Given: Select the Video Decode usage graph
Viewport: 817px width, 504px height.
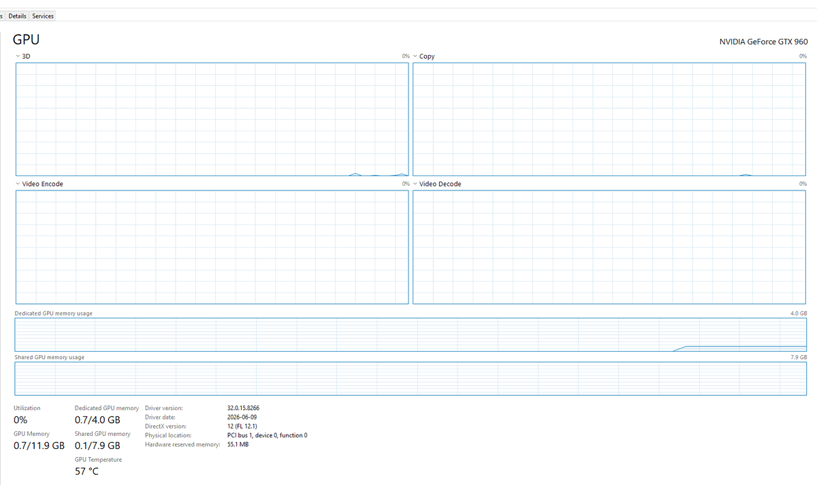Looking at the screenshot, I should tap(609, 247).
